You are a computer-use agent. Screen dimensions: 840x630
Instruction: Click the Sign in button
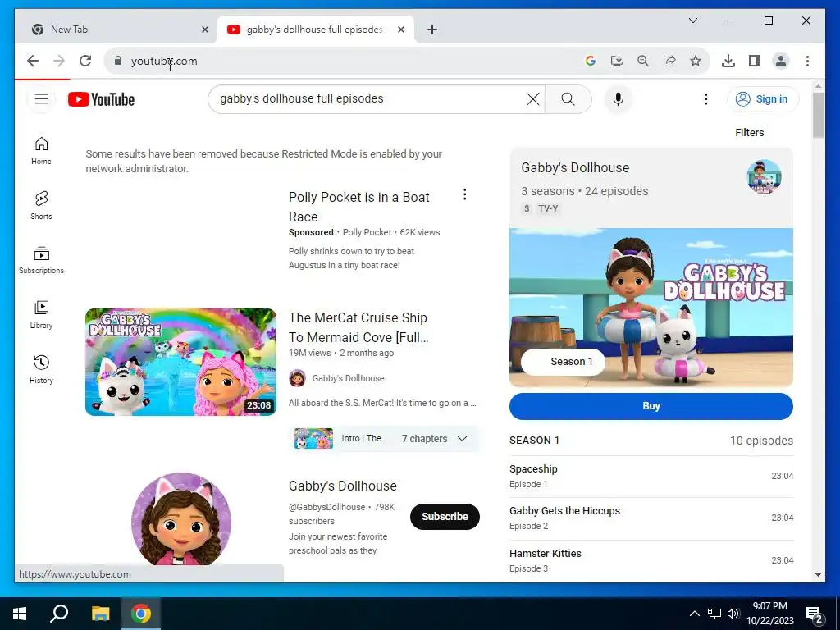click(763, 99)
